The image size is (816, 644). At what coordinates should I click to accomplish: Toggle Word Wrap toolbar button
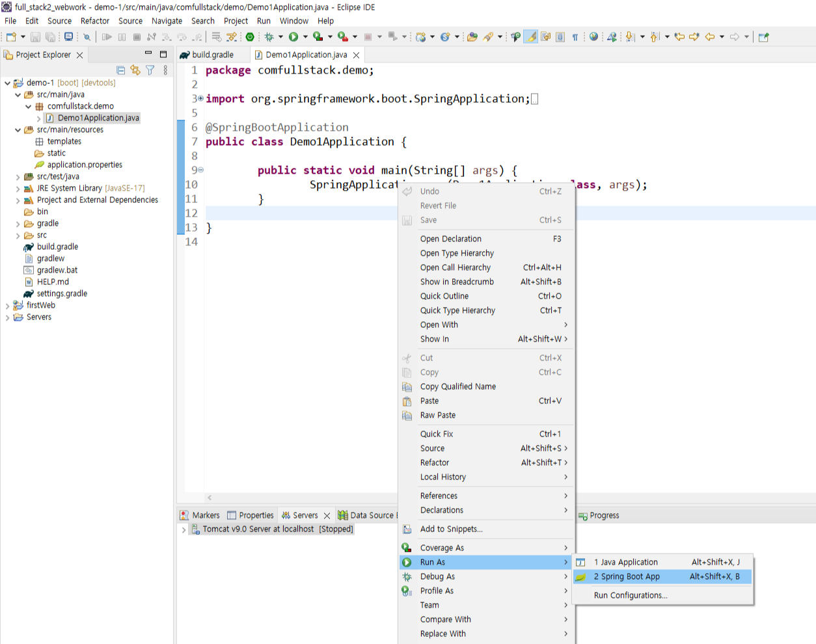[545, 37]
